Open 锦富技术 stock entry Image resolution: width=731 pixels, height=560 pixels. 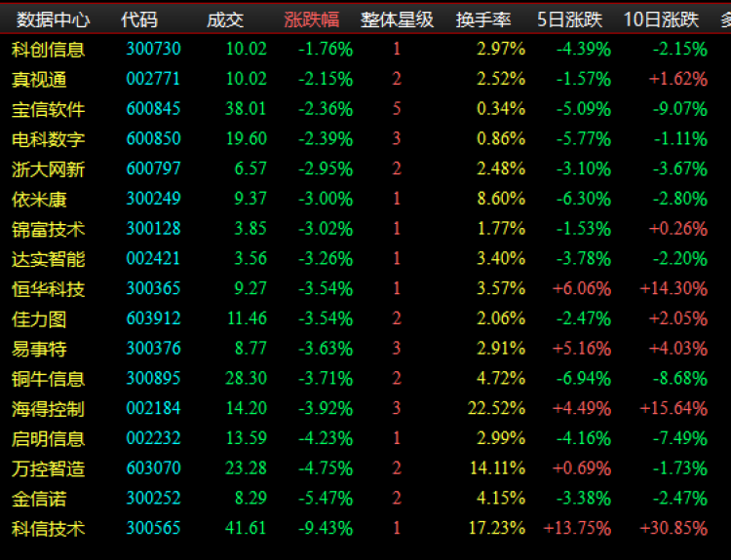point(48,229)
